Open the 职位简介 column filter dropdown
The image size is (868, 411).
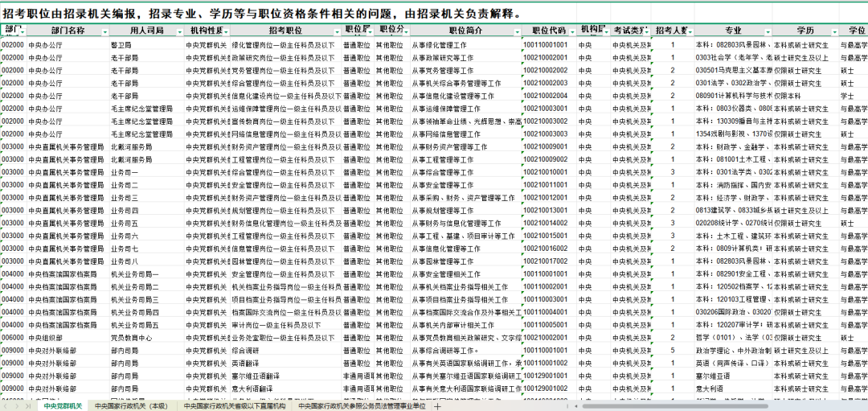(517, 32)
